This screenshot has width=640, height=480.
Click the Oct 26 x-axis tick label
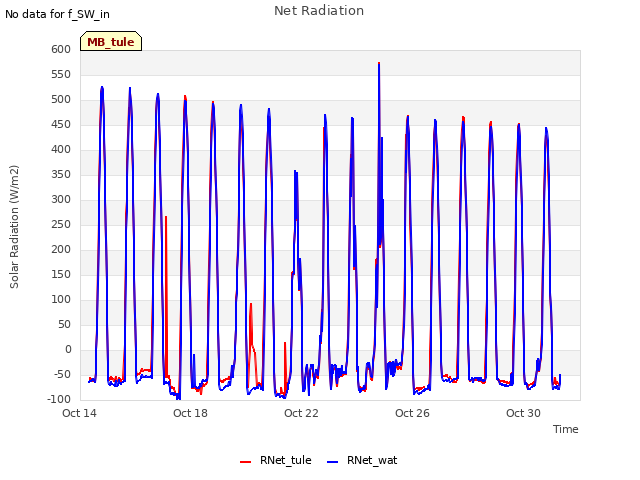[412, 413]
